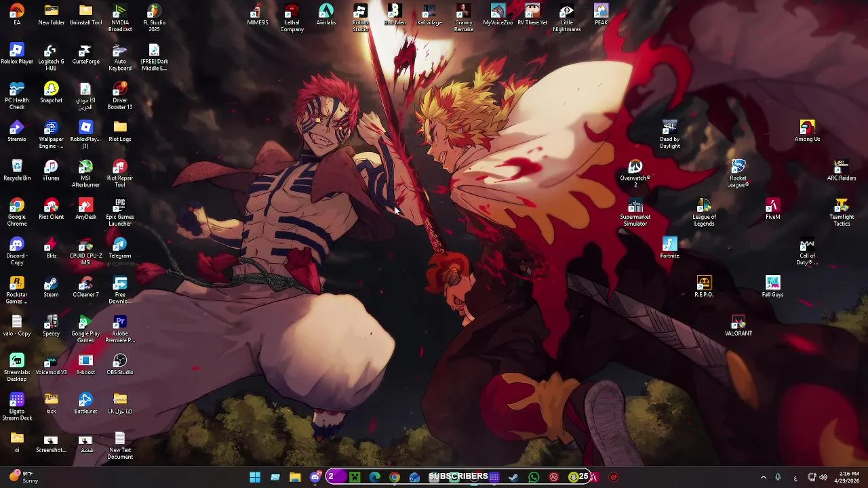This screenshot has width=868, height=488.
Task: Select the PEAK game icon
Action: pos(601,15)
